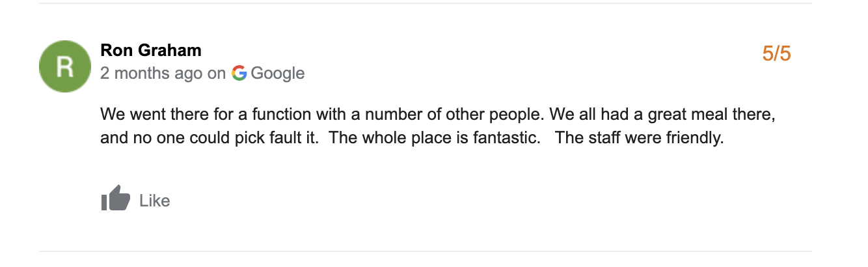Click the thumbs-up Like icon

point(115,199)
